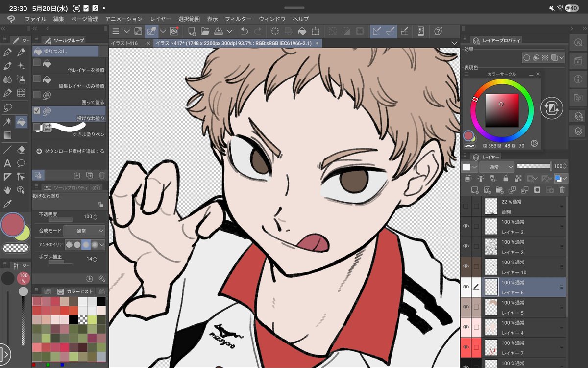Image resolution: width=588 pixels, height=368 pixels.
Task: Select the Gradient tool
Action: tap(7, 135)
